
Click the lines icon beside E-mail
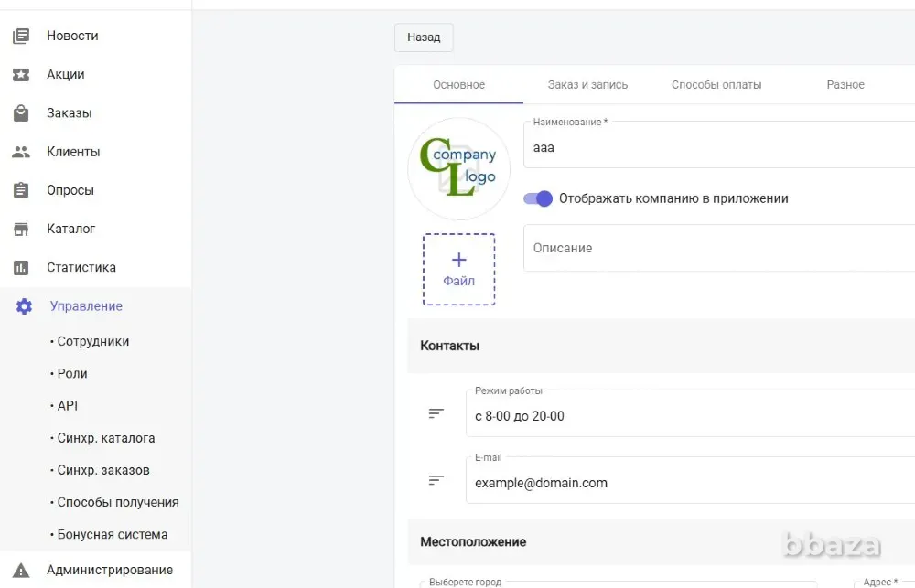coord(436,480)
